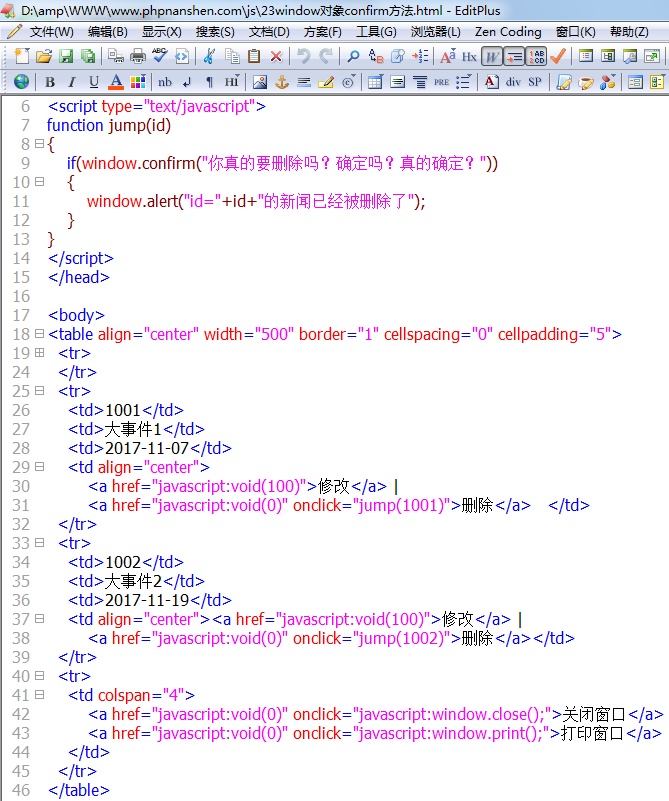The height and width of the screenshot is (801, 669).
Task: Click the orange check mark icon
Action: click(x=558, y=56)
